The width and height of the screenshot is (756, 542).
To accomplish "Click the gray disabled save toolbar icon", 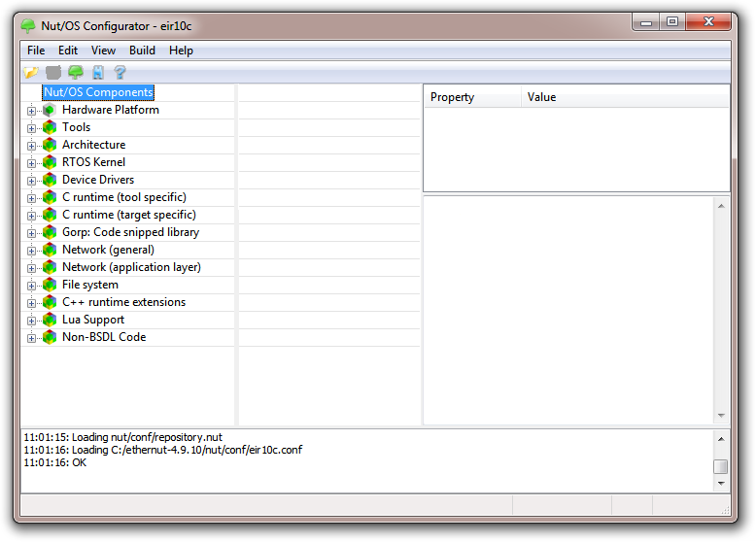I will (x=52, y=72).
